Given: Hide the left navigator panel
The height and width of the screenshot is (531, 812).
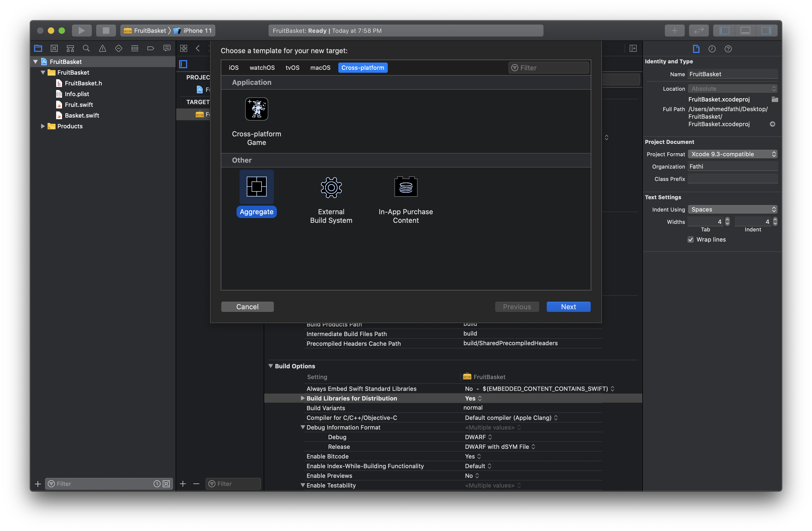Looking at the screenshot, I should click(724, 31).
